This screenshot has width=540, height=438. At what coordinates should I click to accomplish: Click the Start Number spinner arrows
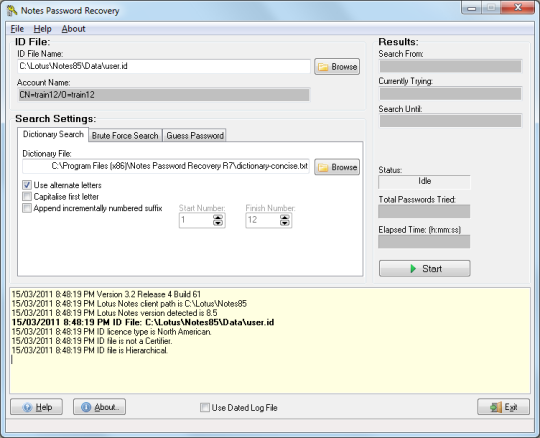click(218, 220)
